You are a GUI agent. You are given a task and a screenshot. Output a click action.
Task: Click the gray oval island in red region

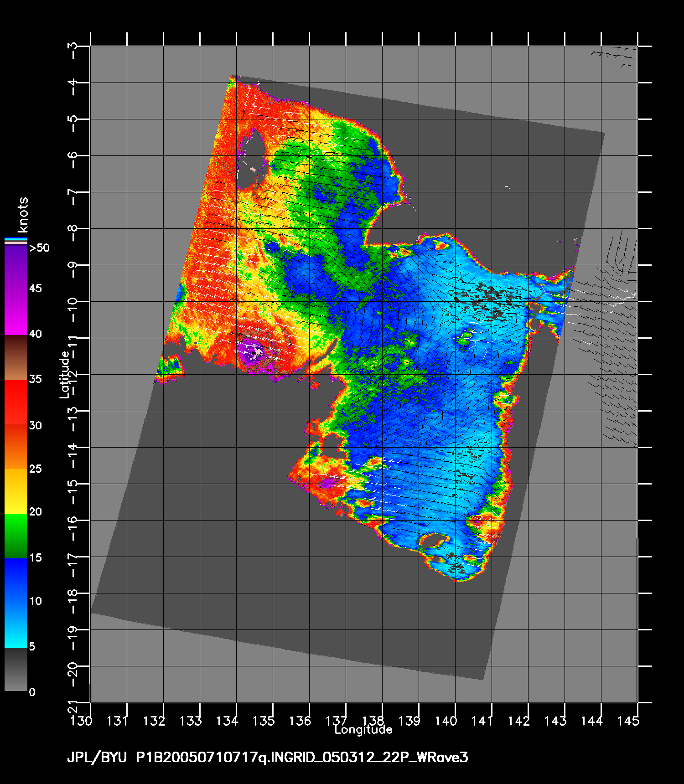pos(251,158)
